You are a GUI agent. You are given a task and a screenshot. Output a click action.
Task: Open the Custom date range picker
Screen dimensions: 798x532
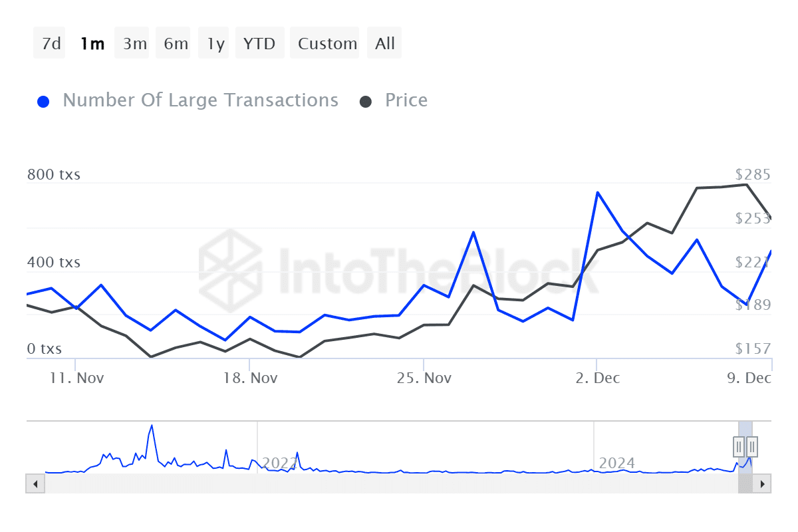327,44
